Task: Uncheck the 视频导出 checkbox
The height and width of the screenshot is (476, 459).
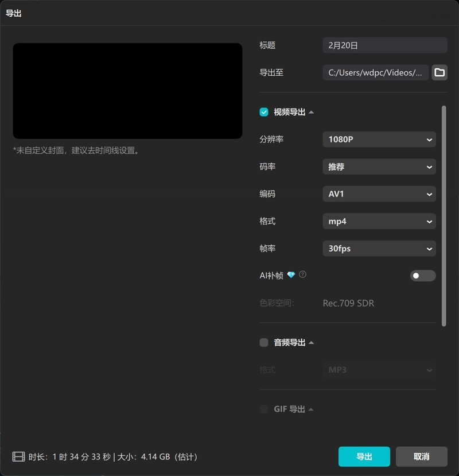Action: pyautogui.click(x=263, y=112)
